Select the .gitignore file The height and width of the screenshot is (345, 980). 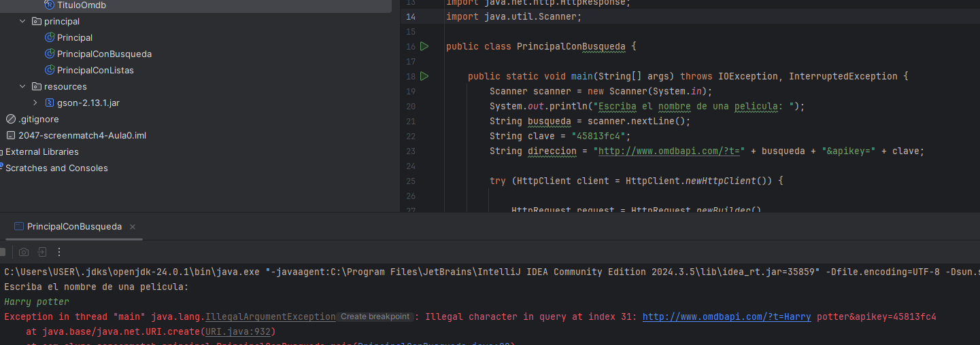point(39,119)
